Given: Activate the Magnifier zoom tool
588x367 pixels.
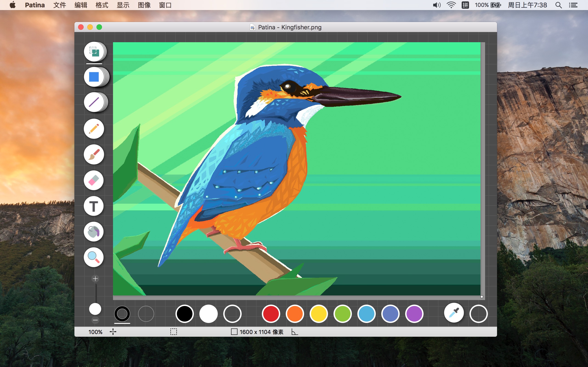Looking at the screenshot, I should (94, 257).
